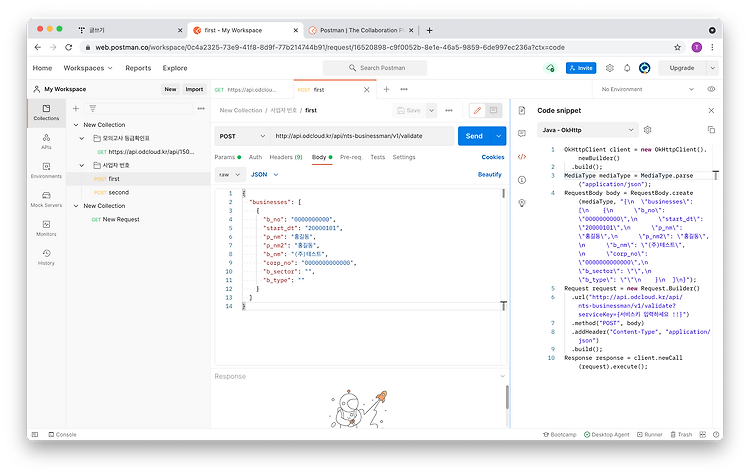The image size is (750, 476).
Task: Switch to the request Settings tab
Action: pos(404,157)
